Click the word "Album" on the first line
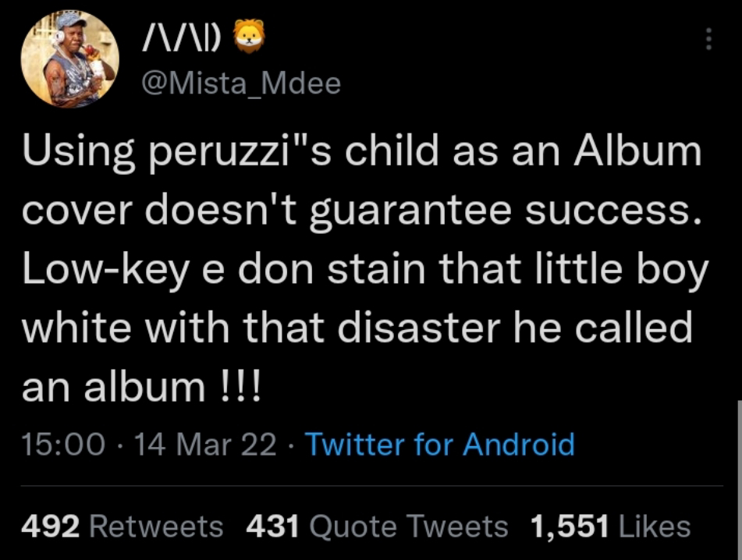Screen dimensions: 742x560 pyautogui.click(x=638, y=151)
